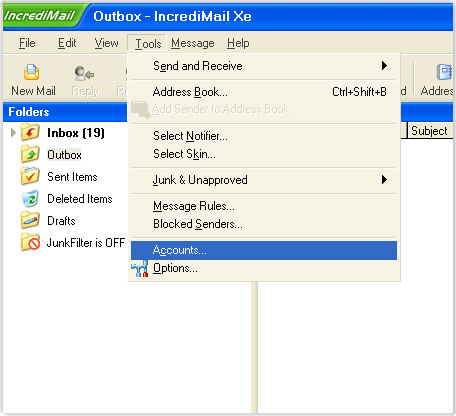Click the Subject column header

pyautogui.click(x=430, y=131)
